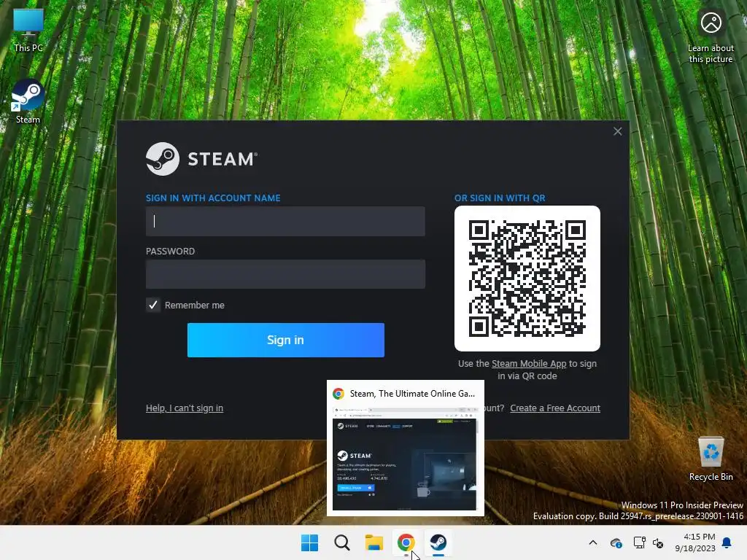Viewport: 747px width, 560px height.
Task: Open the Recycle Bin desktop icon
Action: (x=711, y=459)
